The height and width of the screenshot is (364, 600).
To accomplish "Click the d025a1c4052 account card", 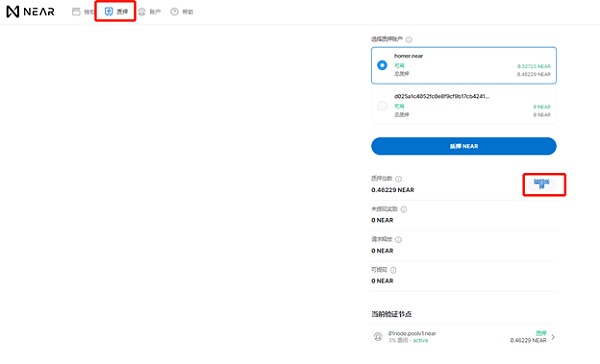I will pyautogui.click(x=464, y=106).
